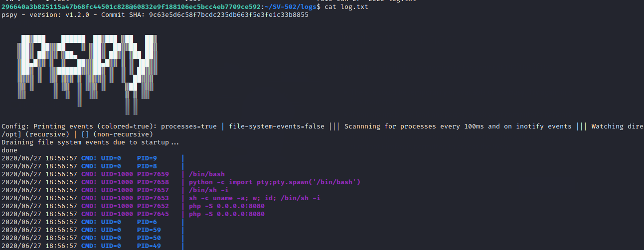644x250 pixels.
Task: Click the 'done' line
Action: pos(9,150)
